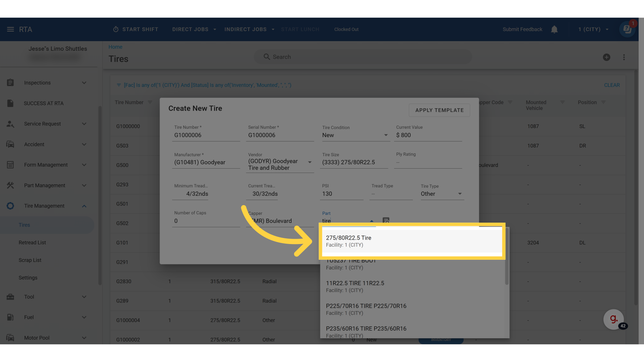Screen dimensions: 644x362
Task: Expand the Inspections sidebar section
Action: pos(84,83)
